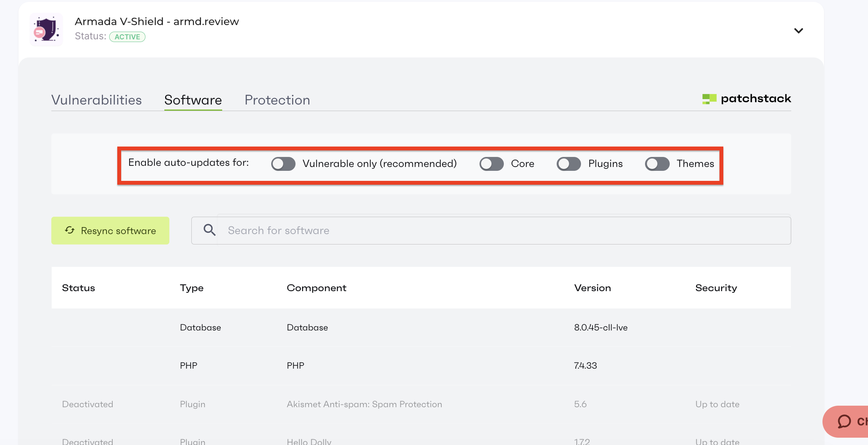Click the resync arrows icon
Screen dimensions: 868x445
coord(70,230)
